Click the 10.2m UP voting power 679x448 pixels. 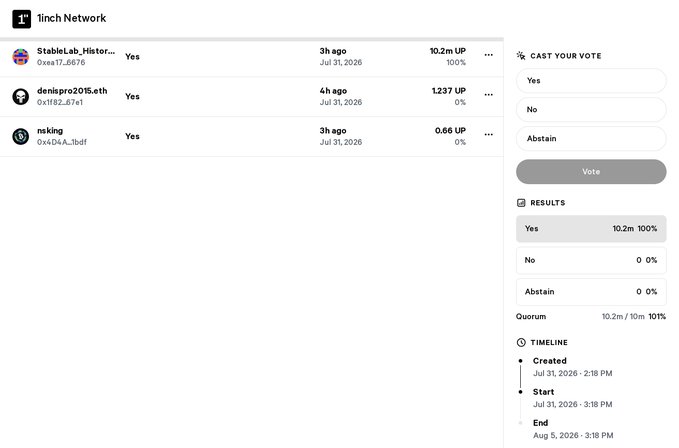coord(448,51)
